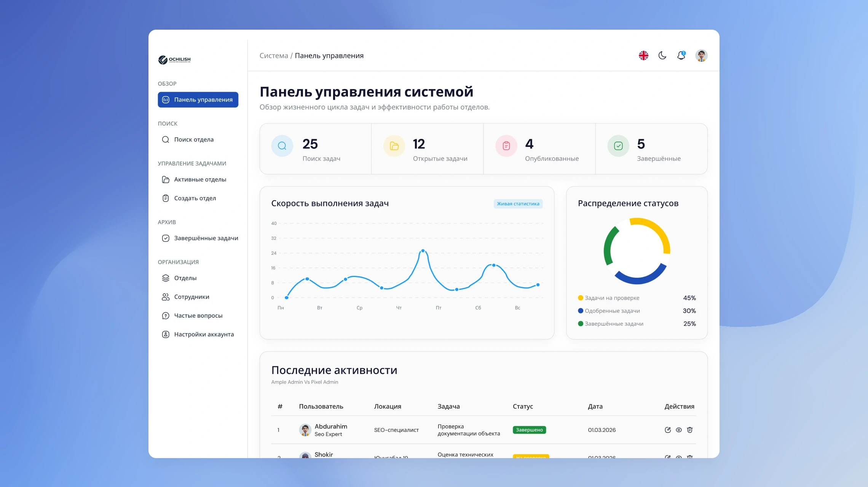Click the Пользователь column header
This screenshot has width=868, height=487.
pyautogui.click(x=321, y=407)
